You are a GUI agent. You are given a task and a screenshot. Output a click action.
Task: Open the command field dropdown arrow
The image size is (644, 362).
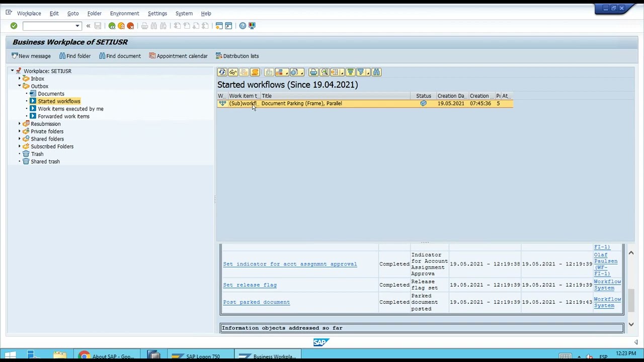tap(77, 26)
